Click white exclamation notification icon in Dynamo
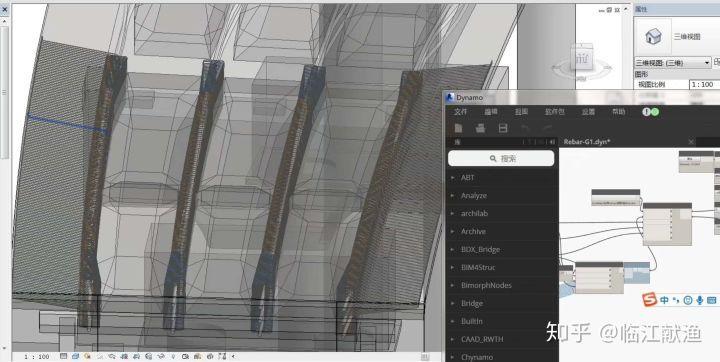The width and height of the screenshot is (720, 362). pos(646,112)
